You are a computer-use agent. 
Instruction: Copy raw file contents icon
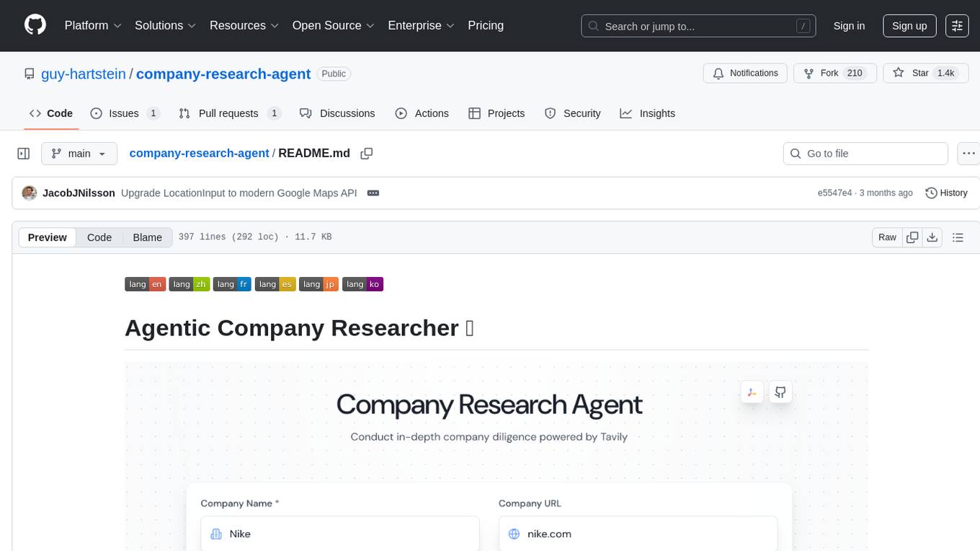[x=912, y=237]
